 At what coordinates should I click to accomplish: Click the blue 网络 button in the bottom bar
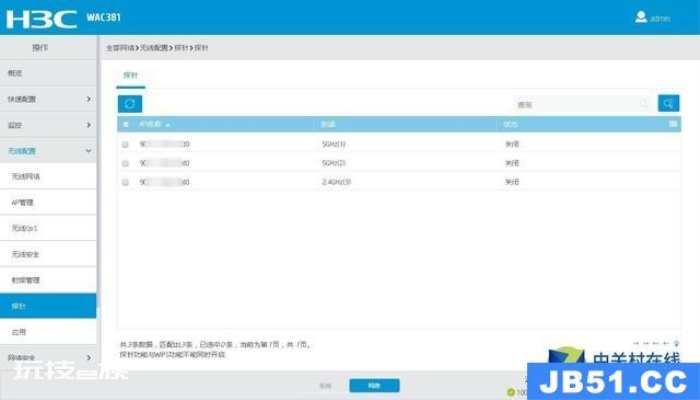pos(375,385)
